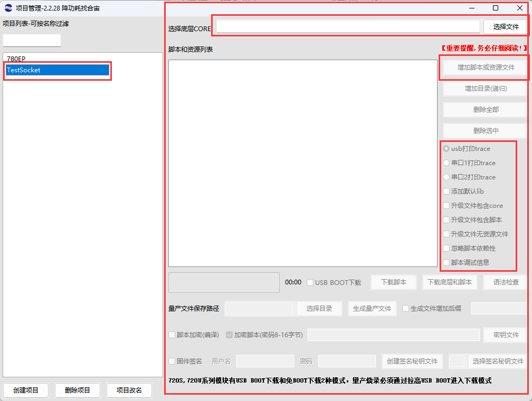
Task: Click the 量产文件保存路径 input field
Action: (x=259, y=309)
